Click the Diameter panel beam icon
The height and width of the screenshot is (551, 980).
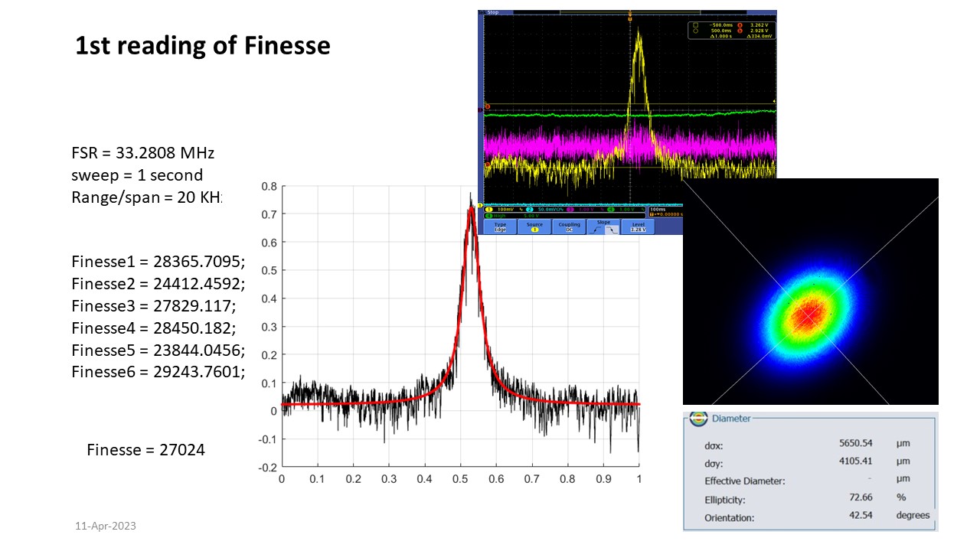tap(697, 419)
